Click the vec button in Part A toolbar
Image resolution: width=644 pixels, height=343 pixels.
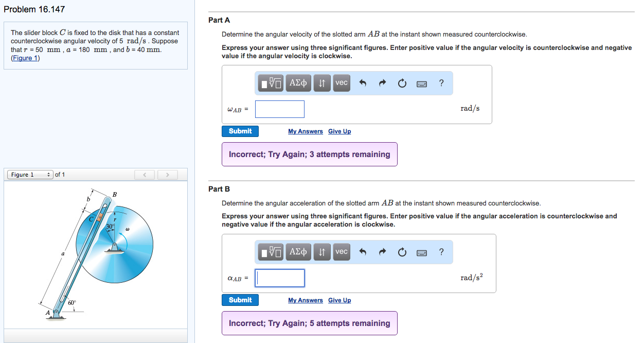coord(342,83)
